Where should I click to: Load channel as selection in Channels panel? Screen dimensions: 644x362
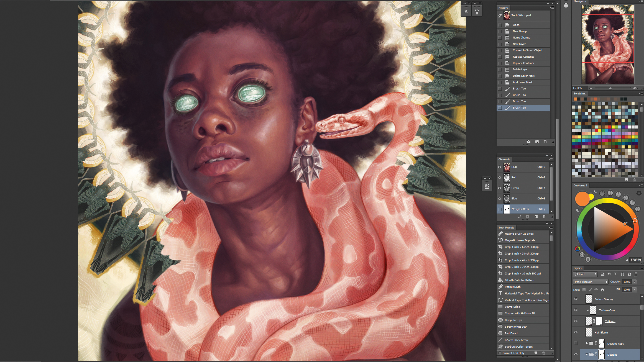519,217
